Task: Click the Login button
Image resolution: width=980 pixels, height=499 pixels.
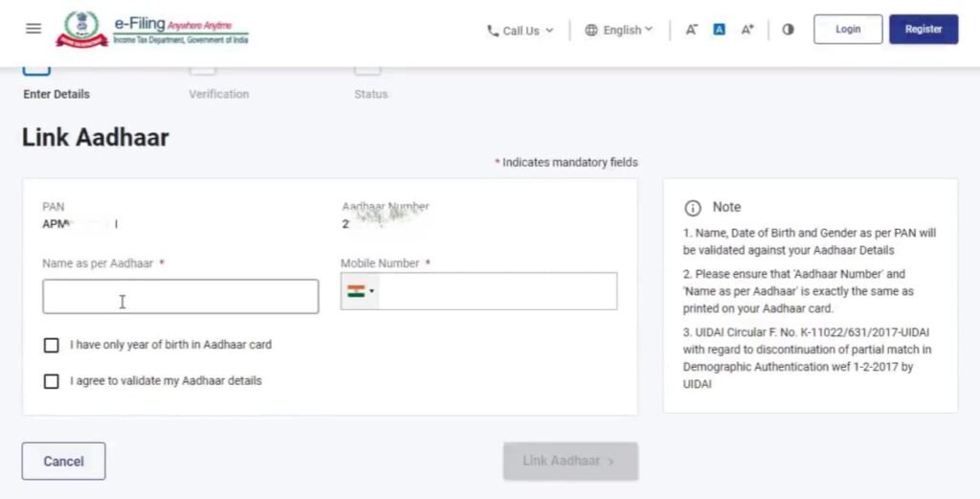Action: (847, 30)
